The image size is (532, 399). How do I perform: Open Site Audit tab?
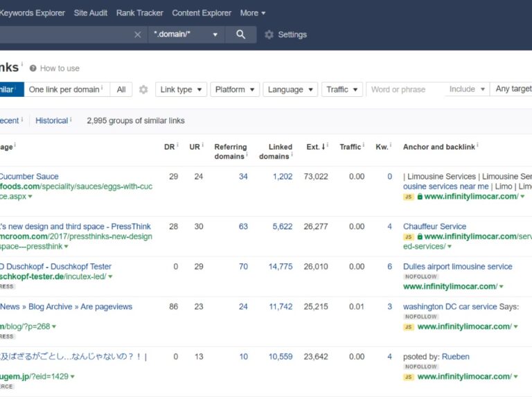point(91,13)
